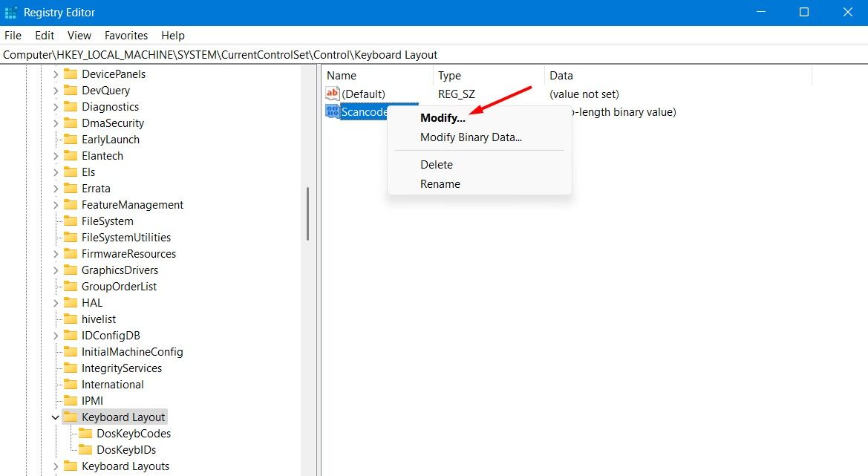The width and height of the screenshot is (868, 476).
Task: Select the Keyboard Layout tree item
Action: pyautogui.click(x=123, y=417)
